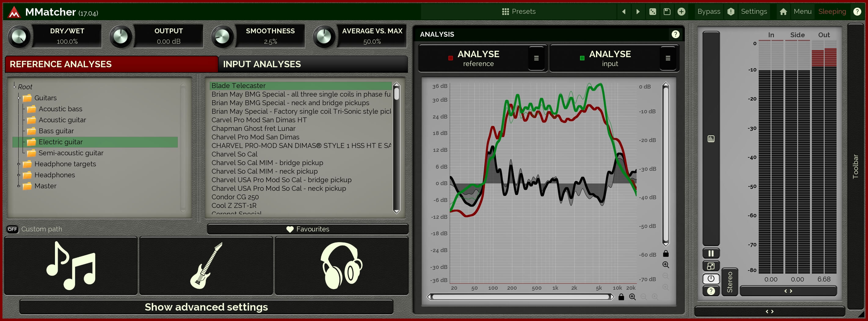Click the Smoothness knob

click(x=222, y=36)
